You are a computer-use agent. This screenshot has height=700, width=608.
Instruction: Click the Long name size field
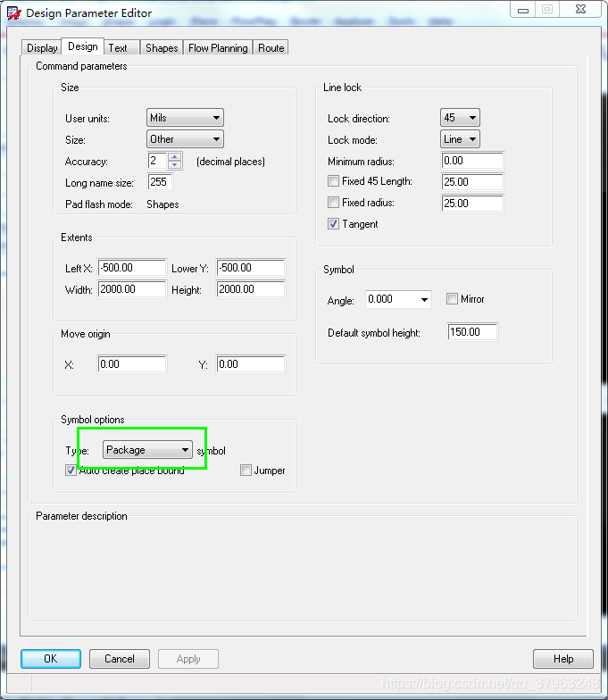point(160,182)
